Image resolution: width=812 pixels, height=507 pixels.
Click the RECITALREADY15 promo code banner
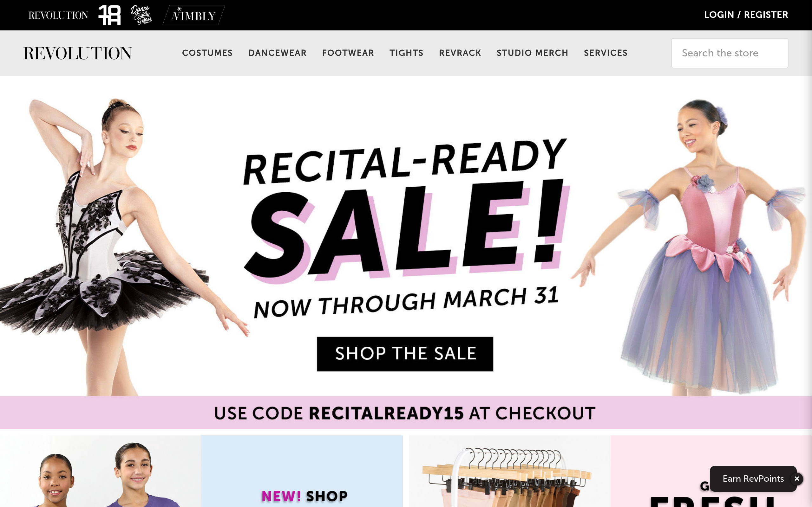pos(405,413)
